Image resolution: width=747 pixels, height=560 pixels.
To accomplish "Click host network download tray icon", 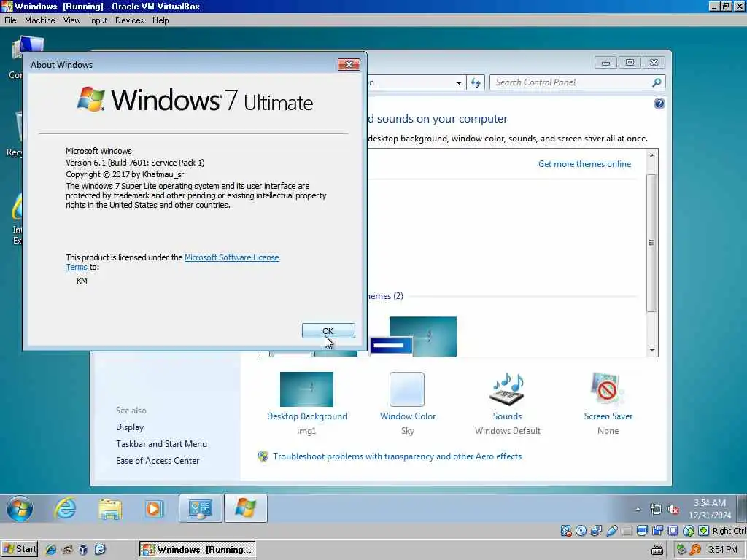I will [x=681, y=550].
